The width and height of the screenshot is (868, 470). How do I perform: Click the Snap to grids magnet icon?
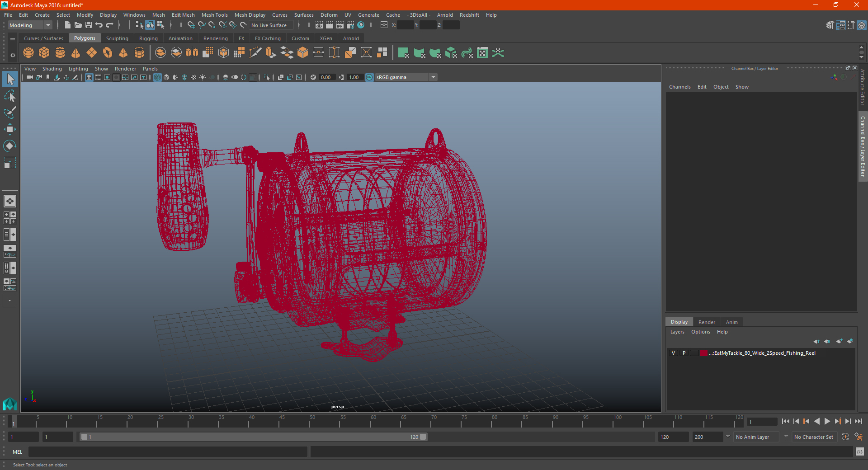click(191, 25)
